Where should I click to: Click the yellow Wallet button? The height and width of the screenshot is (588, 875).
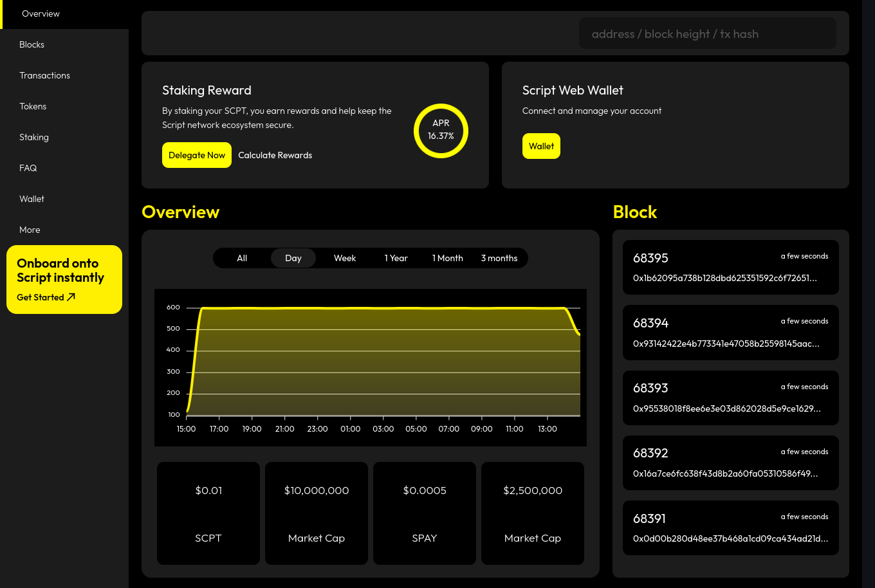541,146
